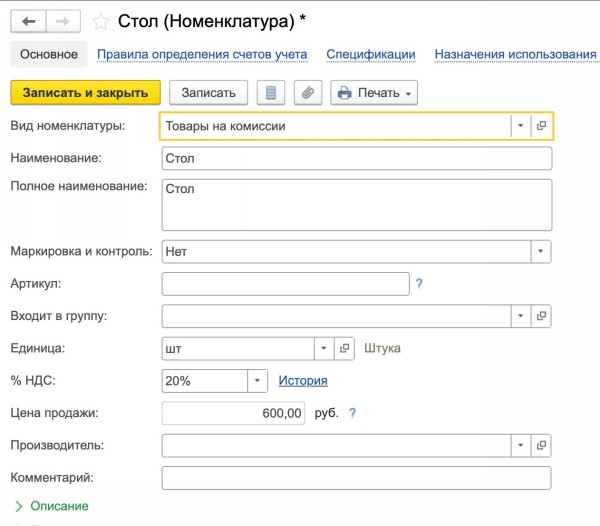Expand Маркировка и контроль dropdown
This screenshot has height=526, width=600.
pyautogui.click(x=541, y=252)
